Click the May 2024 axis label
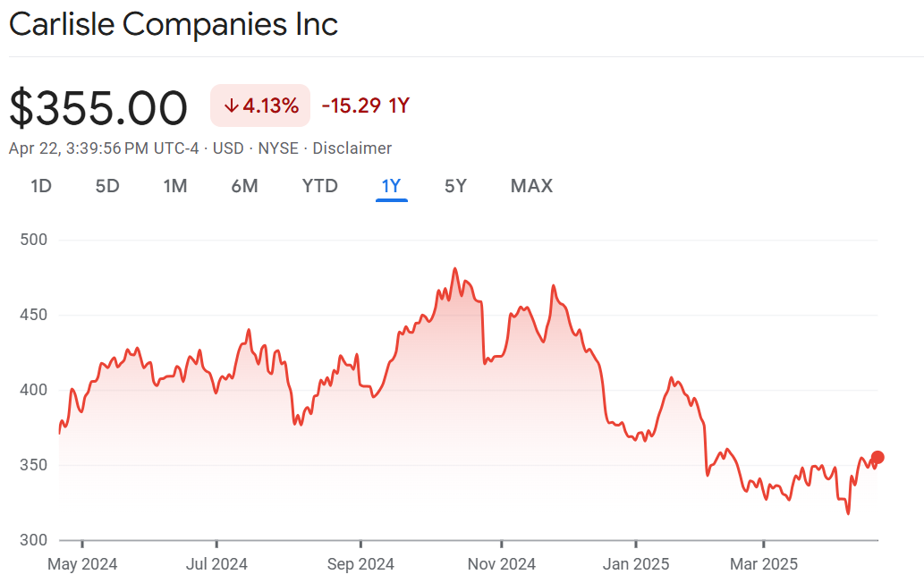The width and height of the screenshot is (924, 583). pyautogui.click(x=81, y=564)
